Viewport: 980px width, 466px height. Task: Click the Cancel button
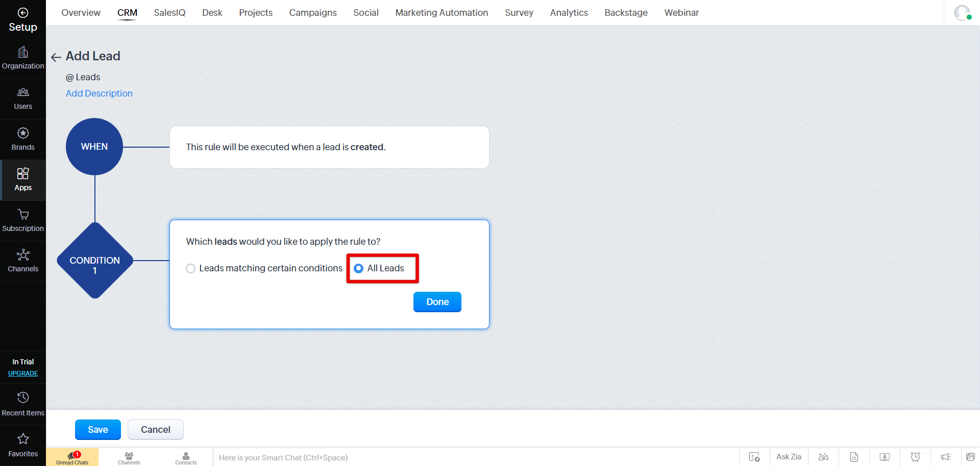pos(156,430)
